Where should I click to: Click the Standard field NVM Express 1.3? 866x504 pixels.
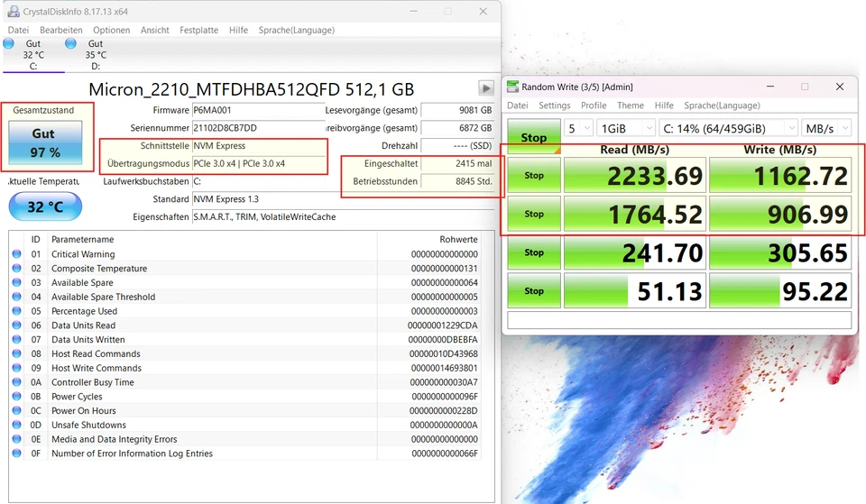coord(343,198)
